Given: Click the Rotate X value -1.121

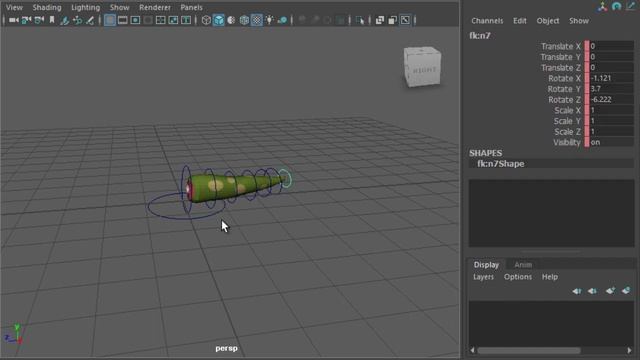Looking at the screenshot, I should 611,78.
